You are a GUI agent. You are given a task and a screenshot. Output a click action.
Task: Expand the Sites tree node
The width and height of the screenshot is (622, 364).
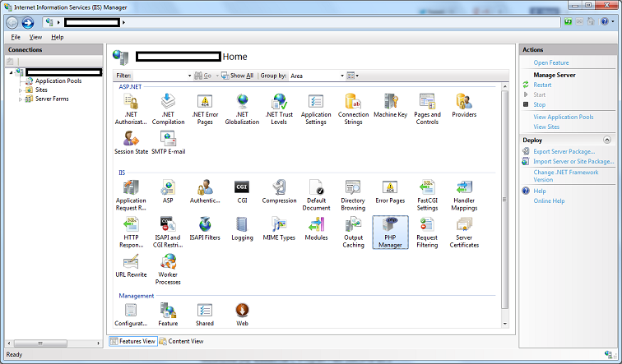pos(20,90)
